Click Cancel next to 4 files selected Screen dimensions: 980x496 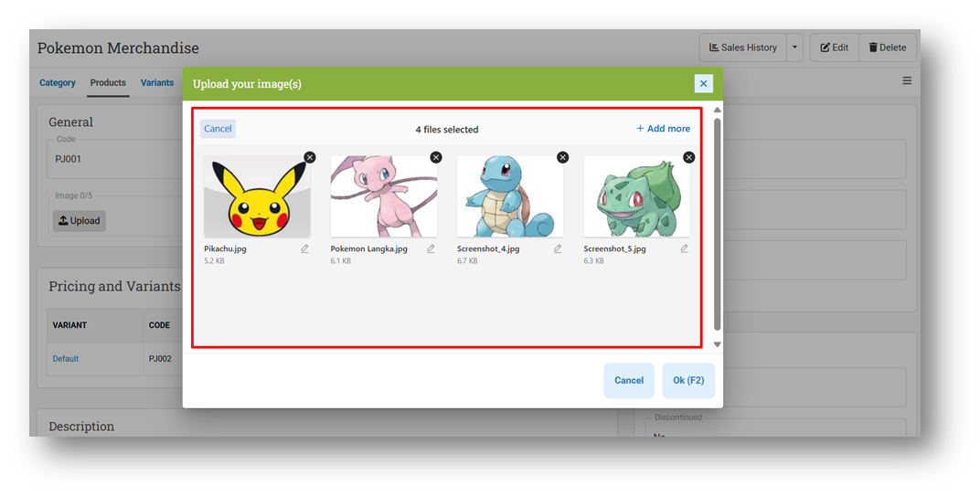click(x=218, y=129)
